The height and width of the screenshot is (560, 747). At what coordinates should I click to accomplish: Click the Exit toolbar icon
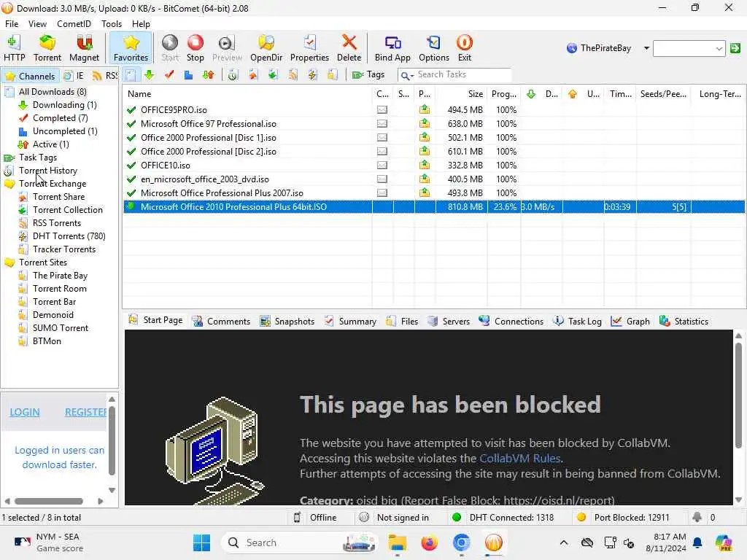(x=465, y=48)
